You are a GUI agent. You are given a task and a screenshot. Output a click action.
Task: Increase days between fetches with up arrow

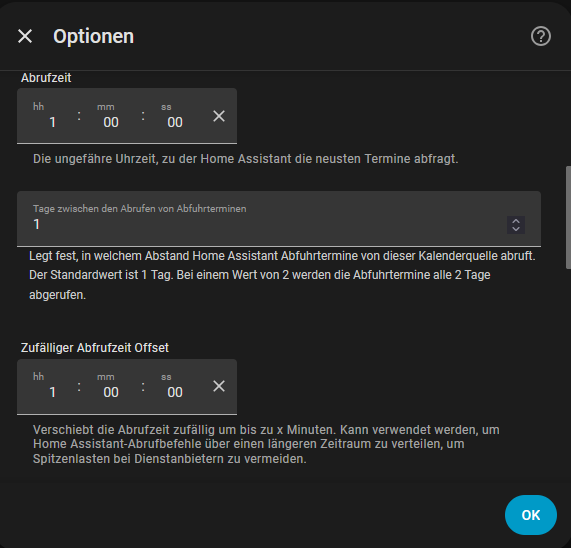(516, 221)
